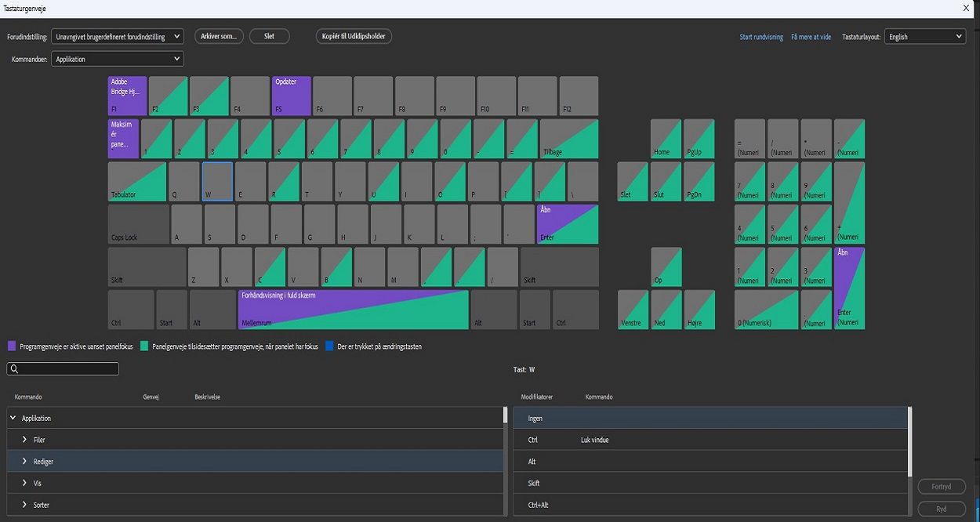Click the Fortryd button

[942, 487]
